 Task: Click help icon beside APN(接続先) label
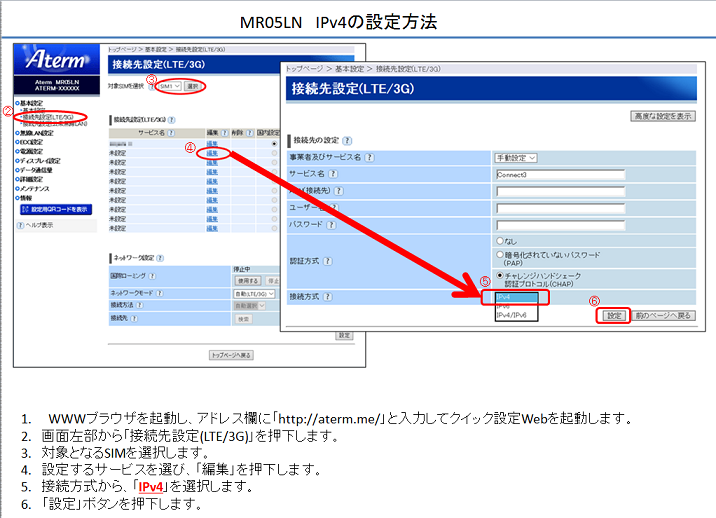point(339,191)
